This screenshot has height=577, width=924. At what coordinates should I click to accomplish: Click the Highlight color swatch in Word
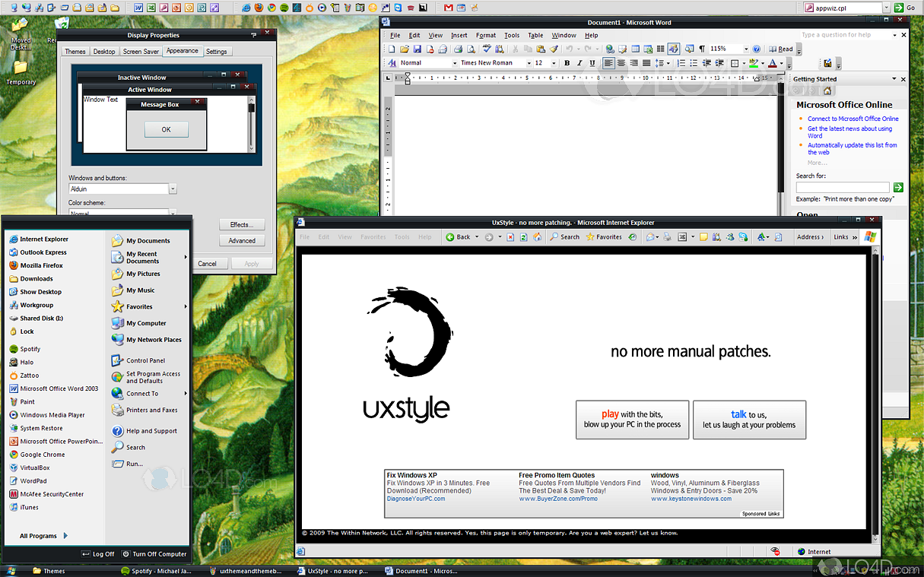point(754,63)
